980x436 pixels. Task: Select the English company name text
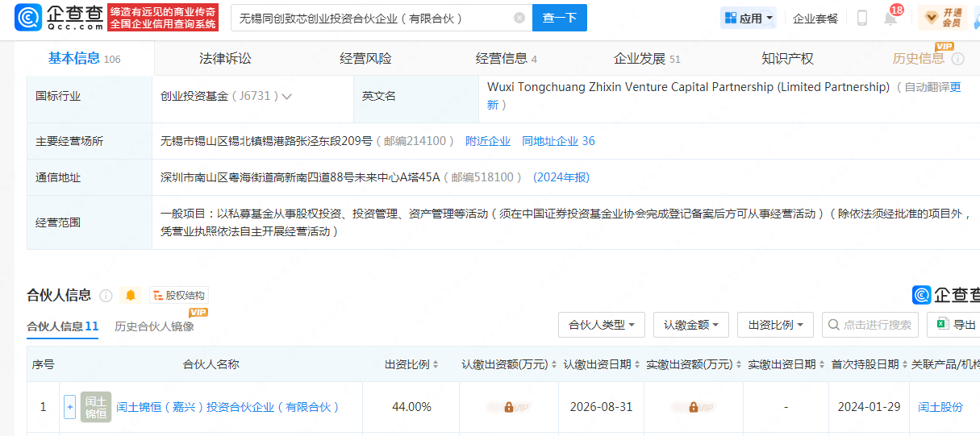(688, 87)
